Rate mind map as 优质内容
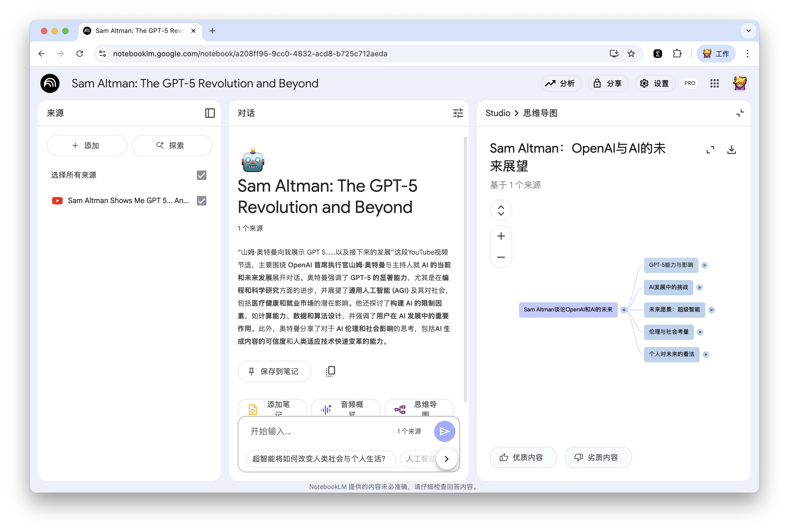Image resolution: width=789 pixels, height=532 pixels. [x=523, y=458]
